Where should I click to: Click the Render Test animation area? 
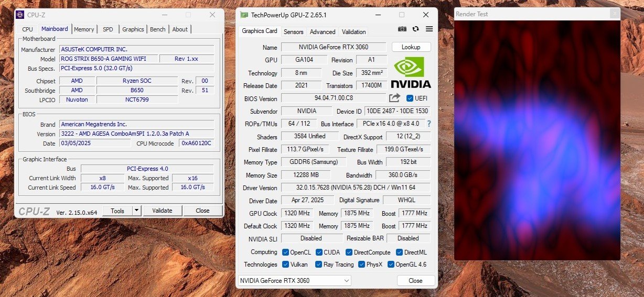[x=537, y=140]
